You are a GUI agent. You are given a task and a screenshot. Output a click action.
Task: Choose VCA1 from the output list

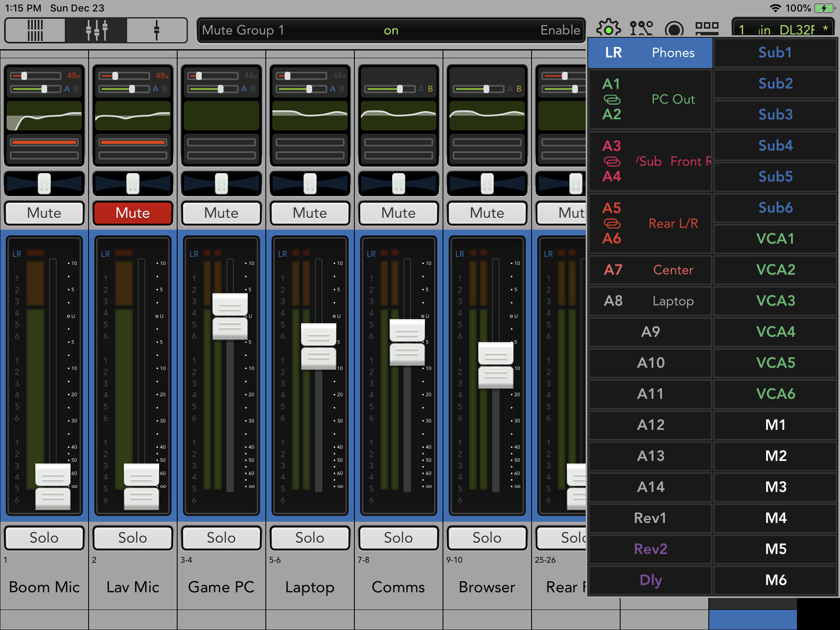(775, 239)
